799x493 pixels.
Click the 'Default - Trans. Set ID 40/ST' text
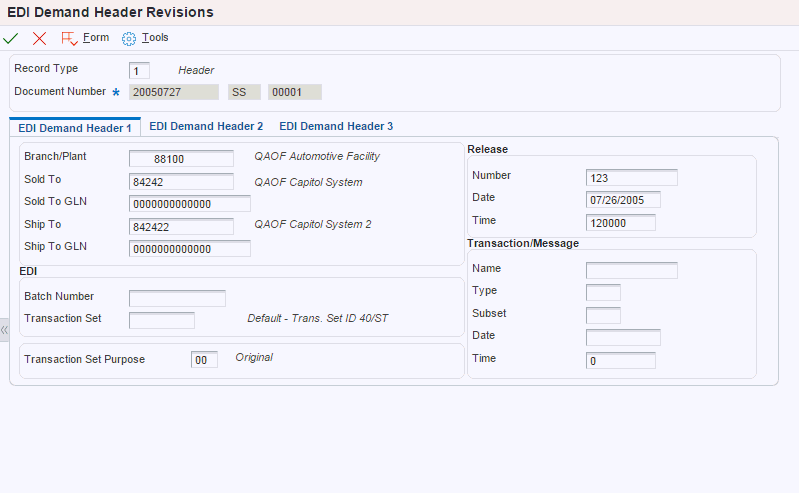coord(317,318)
